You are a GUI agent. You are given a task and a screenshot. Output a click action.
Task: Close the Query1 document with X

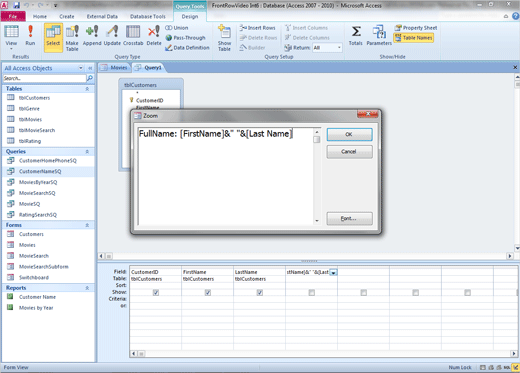[x=515, y=67]
